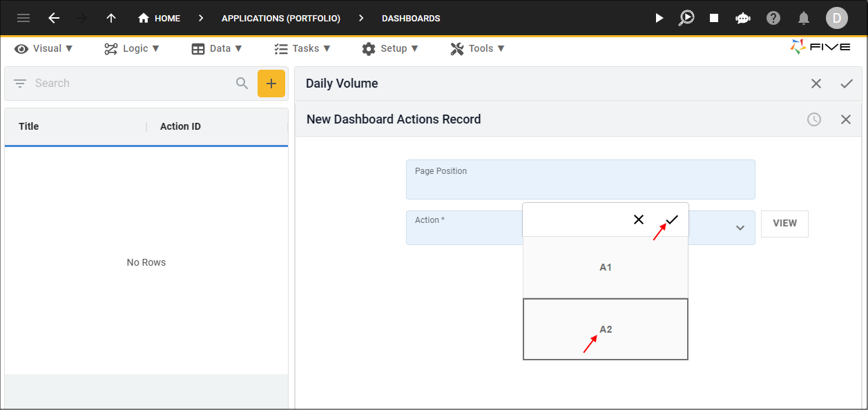Go back with the left arrow

(x=54, y=18)
